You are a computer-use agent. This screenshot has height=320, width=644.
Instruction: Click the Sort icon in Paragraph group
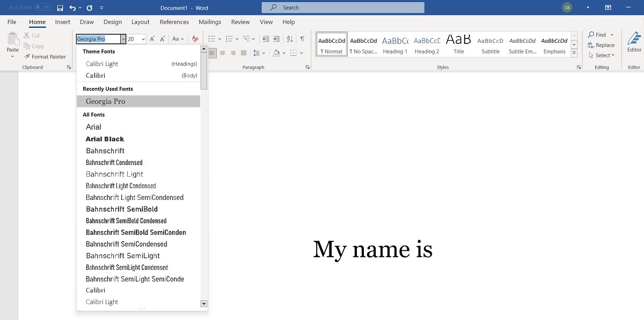point(290,38)
